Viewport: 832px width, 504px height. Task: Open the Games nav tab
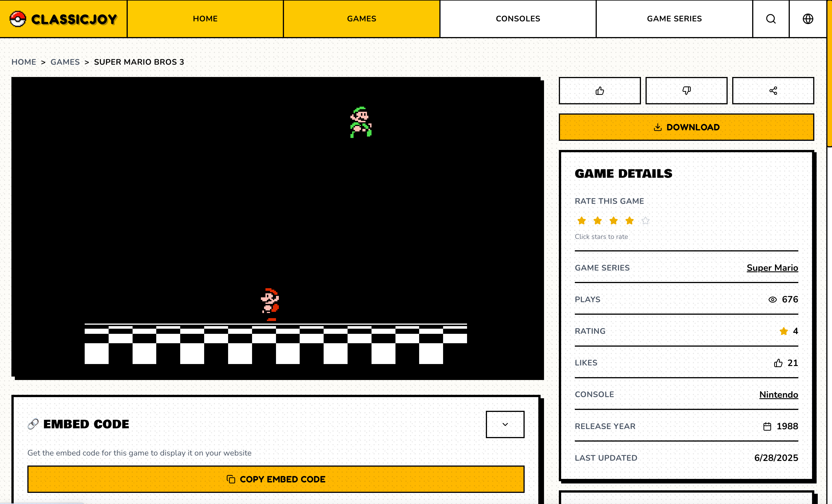[361, 19]
